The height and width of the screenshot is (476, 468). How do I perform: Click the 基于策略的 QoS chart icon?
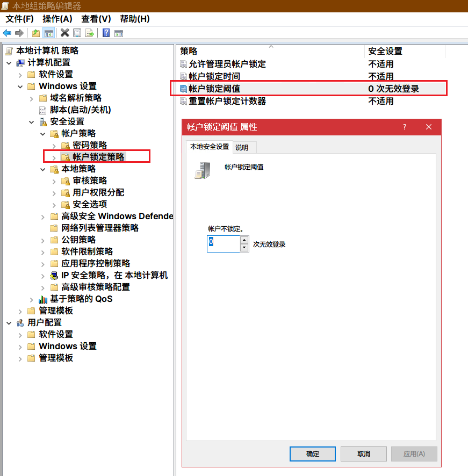[43, 299]
